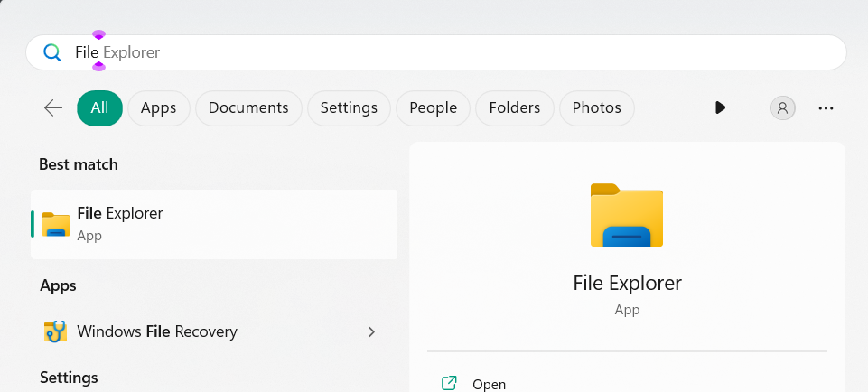868x392 pixels.
Task: Click the large File Explorer icon in preview pane
Action: pyautogui.click(x=627, y=215)
